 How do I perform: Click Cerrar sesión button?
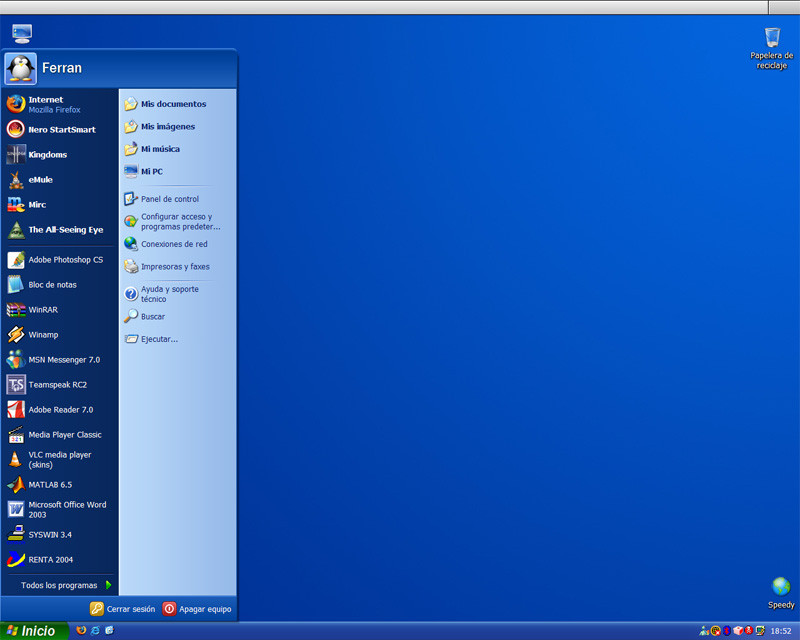pos(122,608)
